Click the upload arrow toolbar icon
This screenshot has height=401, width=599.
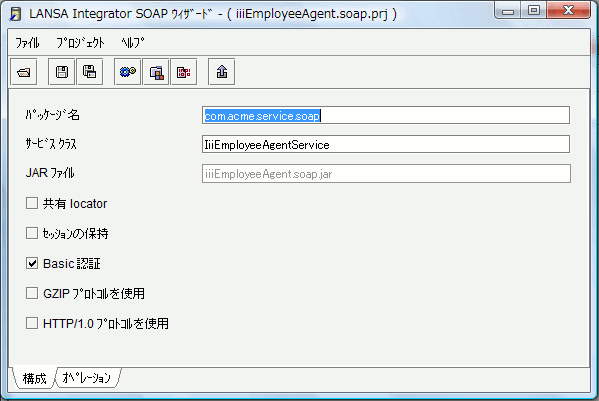[222, 72]
